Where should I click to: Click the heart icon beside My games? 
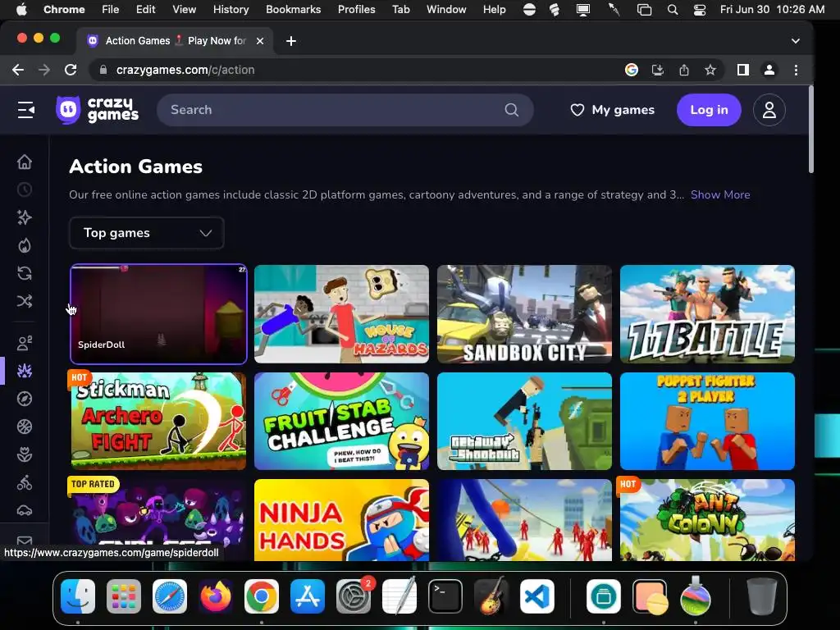(577, 110)
